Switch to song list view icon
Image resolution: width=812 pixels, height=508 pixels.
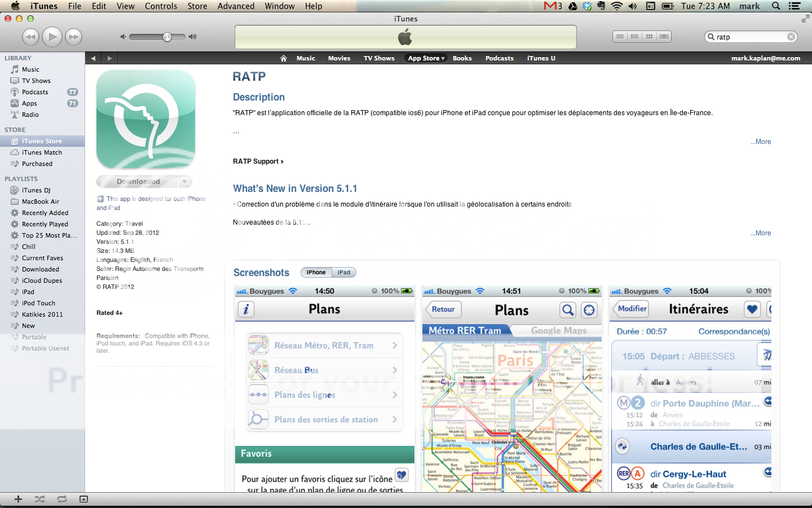tap(620, 37)
